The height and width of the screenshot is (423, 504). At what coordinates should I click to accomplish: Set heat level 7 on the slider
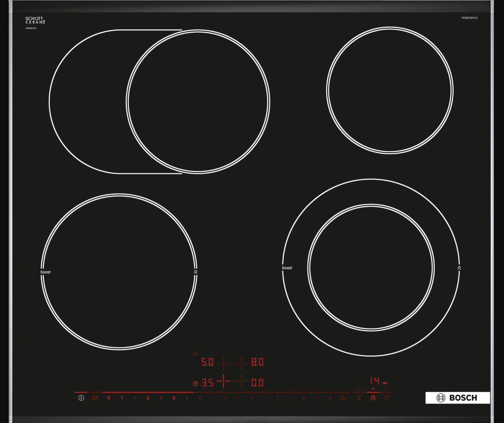278,398
